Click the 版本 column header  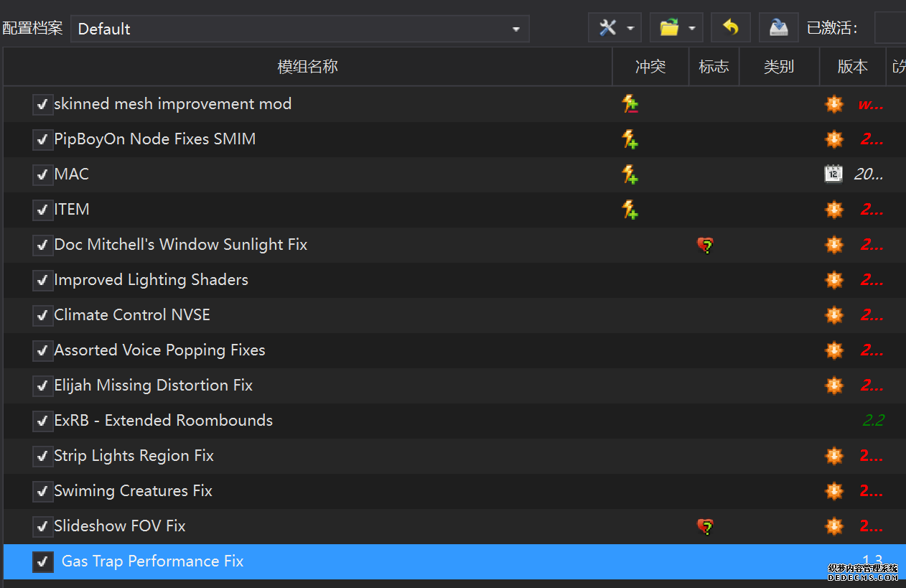click(852, 67)
